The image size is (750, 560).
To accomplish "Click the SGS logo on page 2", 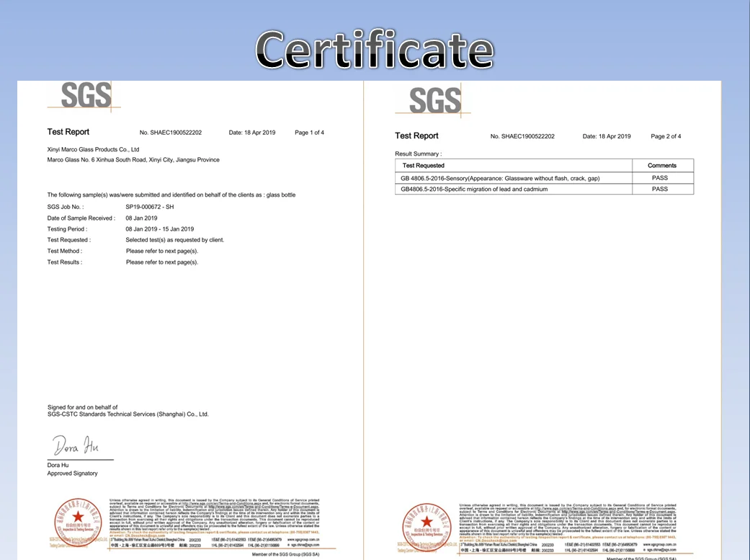I will pos(434,101).
